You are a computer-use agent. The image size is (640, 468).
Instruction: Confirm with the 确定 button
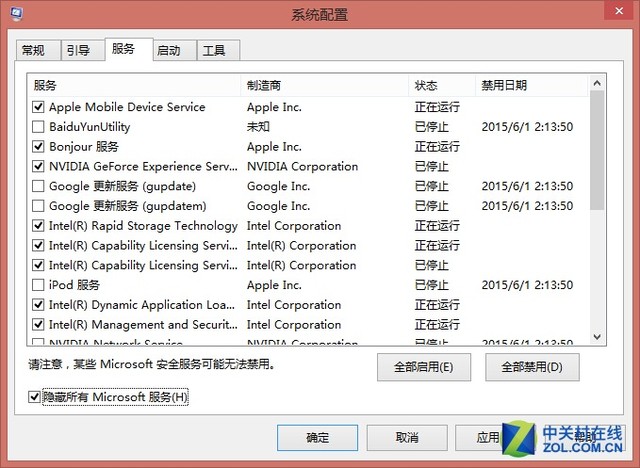(x=318, y=438)
